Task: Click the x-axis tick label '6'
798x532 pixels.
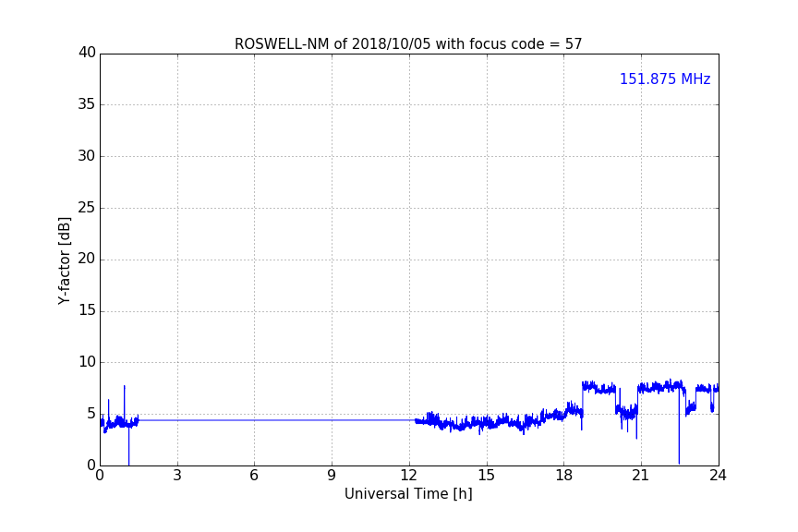Action: pyautogui.click(x=255, y=476)
